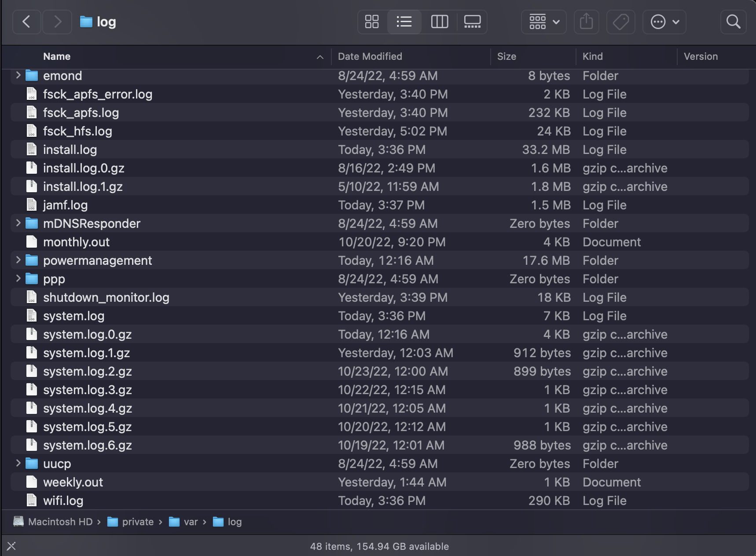Open the grouping options dropdown
The image size is (756, 556).
click(543, 22)
